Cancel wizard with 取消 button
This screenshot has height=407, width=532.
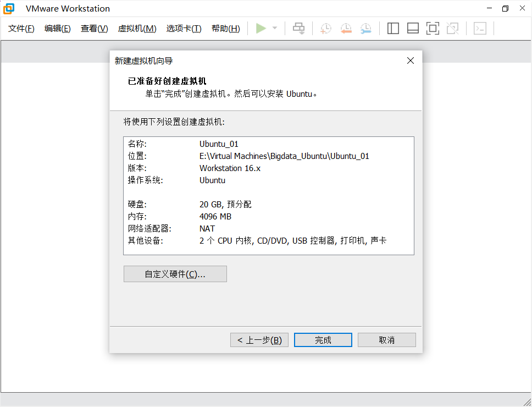(387, 340)
